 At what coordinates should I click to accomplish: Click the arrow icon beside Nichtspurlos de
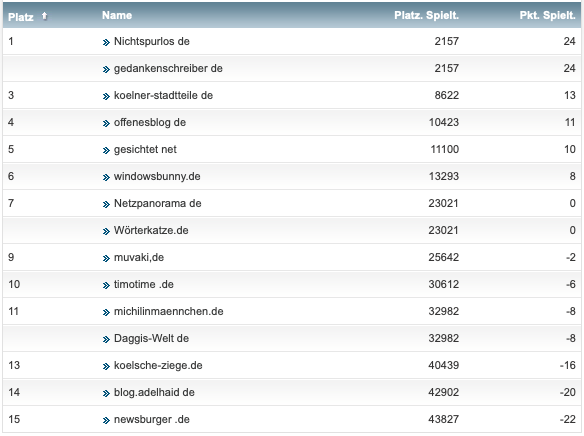coord(106,42)
